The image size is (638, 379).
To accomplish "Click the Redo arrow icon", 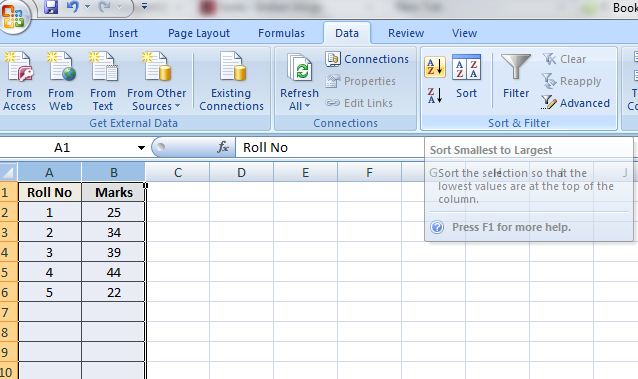I will tap(105, 7).
